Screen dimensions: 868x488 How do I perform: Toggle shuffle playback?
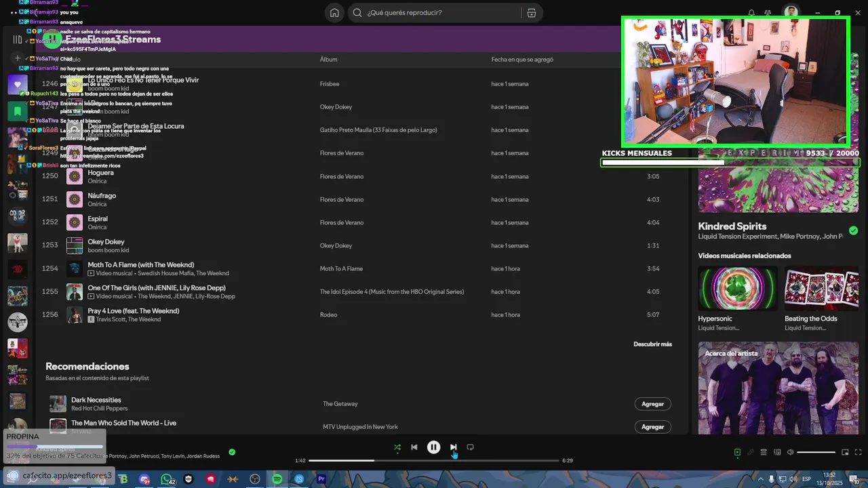pyautogui.click(x=397, y=447)
